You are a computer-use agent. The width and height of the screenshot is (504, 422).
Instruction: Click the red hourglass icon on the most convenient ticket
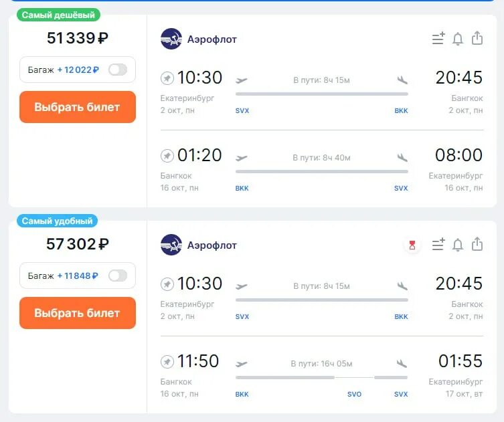[412, 245]
